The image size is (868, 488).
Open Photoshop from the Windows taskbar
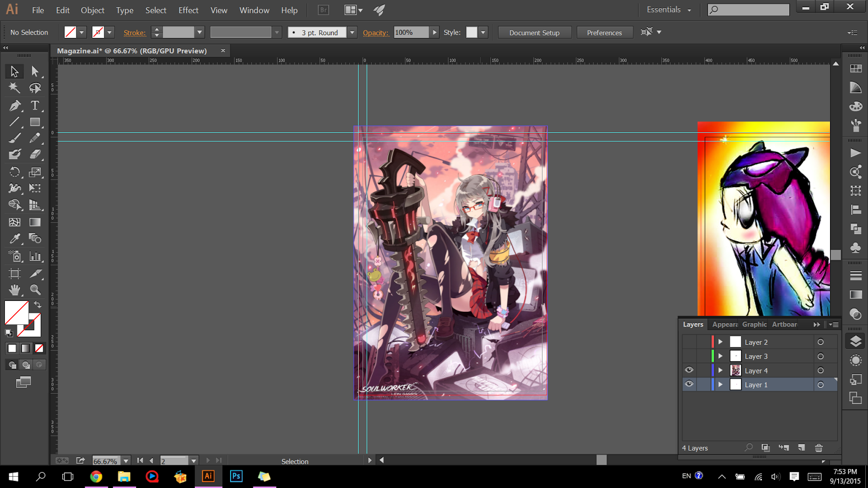(x=236, y=476)
